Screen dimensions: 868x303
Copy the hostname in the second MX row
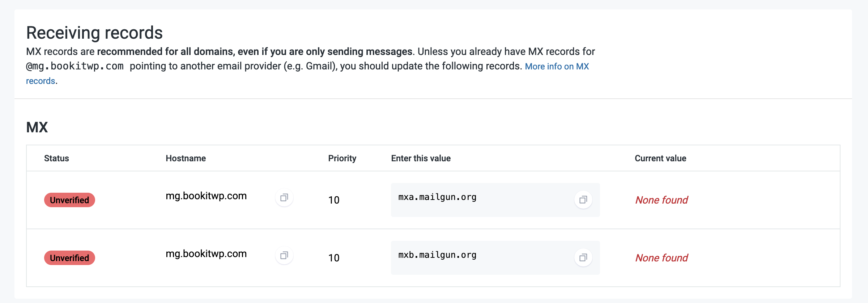pos(284,256)
